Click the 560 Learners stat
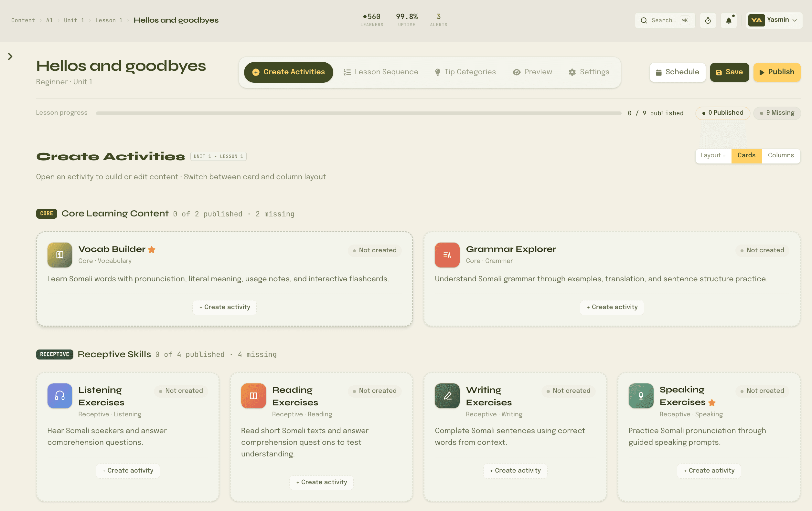 (372, 20)
